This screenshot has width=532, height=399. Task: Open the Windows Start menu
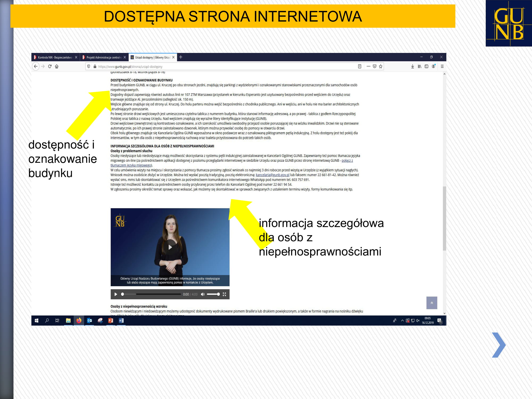(37, 321)
